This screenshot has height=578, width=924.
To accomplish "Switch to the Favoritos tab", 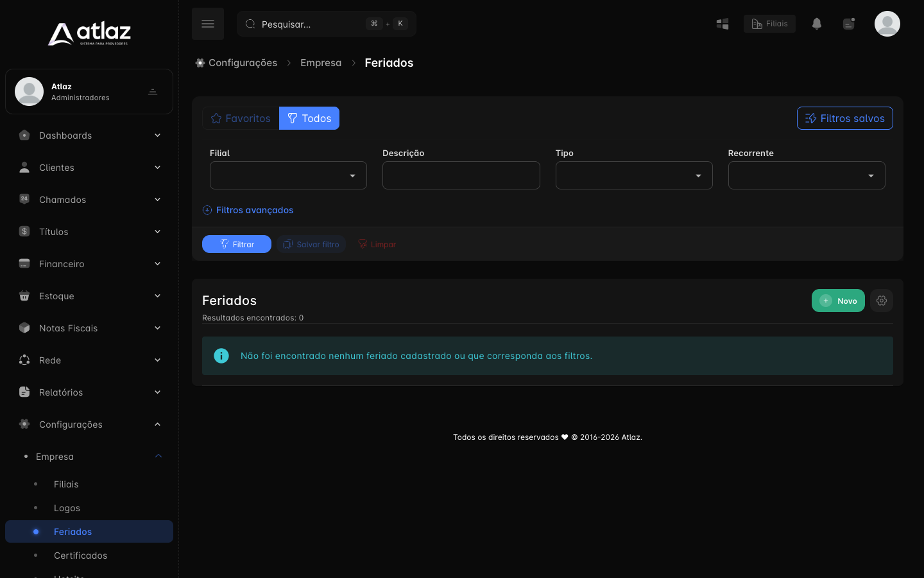I will 241,118.
